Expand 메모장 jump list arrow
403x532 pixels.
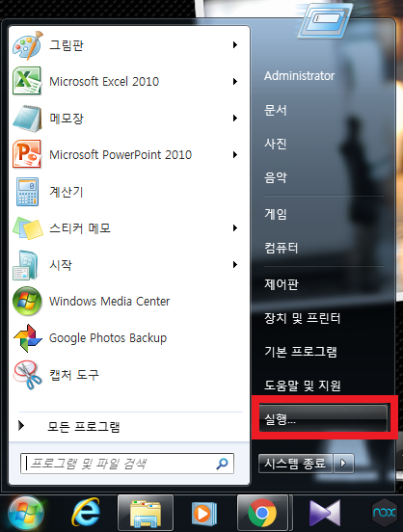(235, 119)
